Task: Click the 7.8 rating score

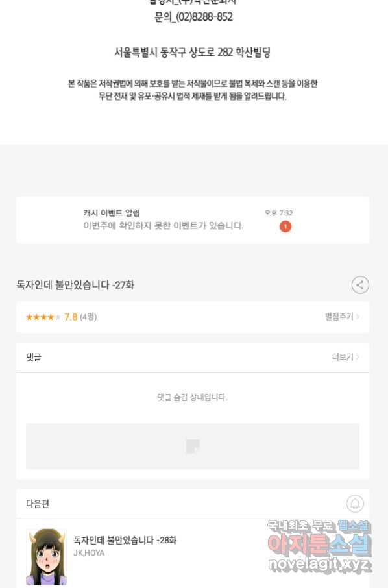Action: pyautogui.click(x=71, y=317)
